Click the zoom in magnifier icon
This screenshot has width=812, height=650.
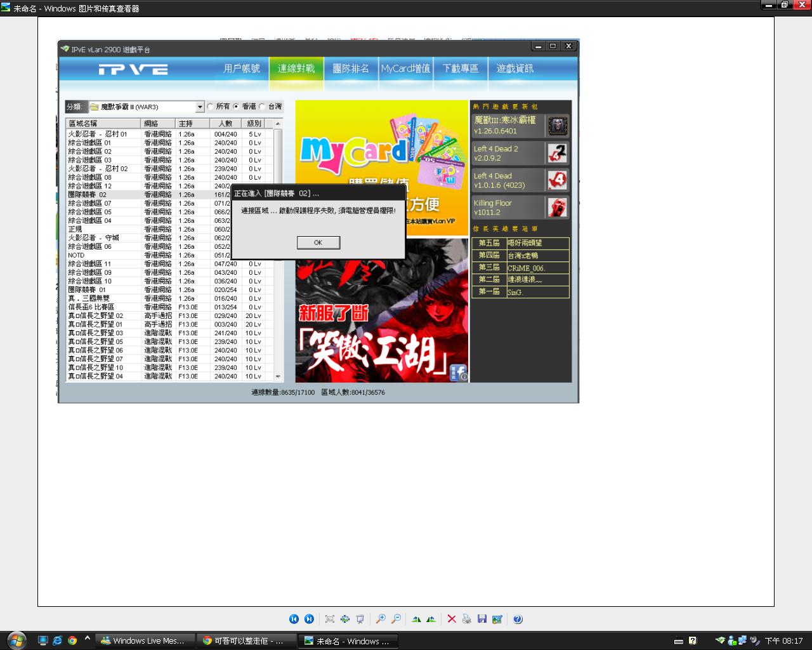(381, 619)
